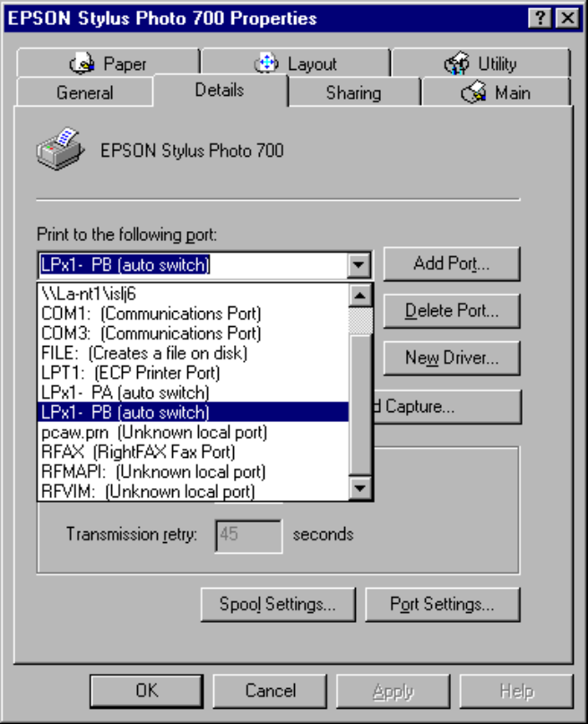Click the question mark help button in title bar
The width and height of the screenshot is (588, 724).
(x=540, y=19)
